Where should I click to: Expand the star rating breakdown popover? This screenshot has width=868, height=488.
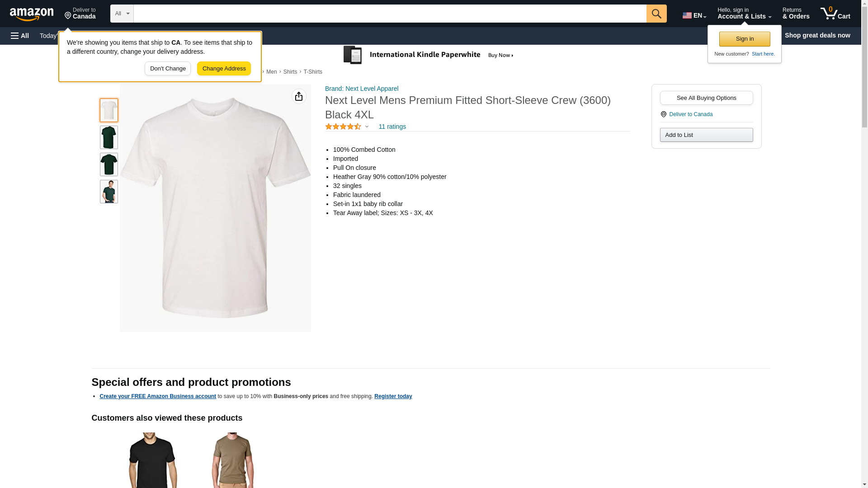click(x=367, y=127)
